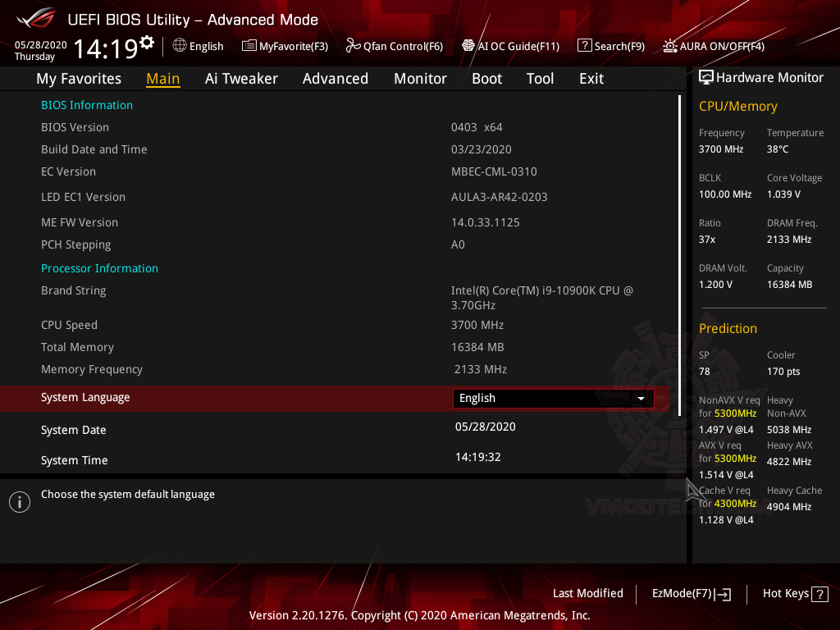The height and width of the screenshot is (630, 840).
Task: Expand the Processor Information section
Action: [x=99, y=267]
